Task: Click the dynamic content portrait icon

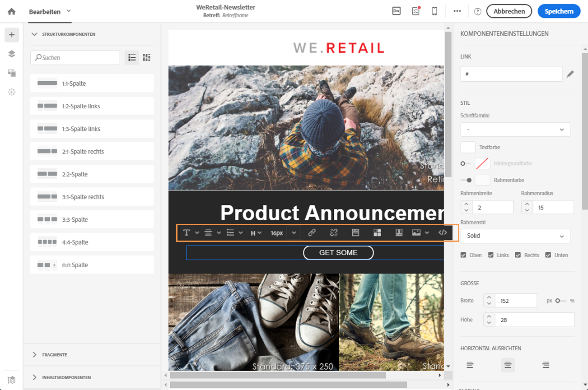Action: click(x=399, y=232)
